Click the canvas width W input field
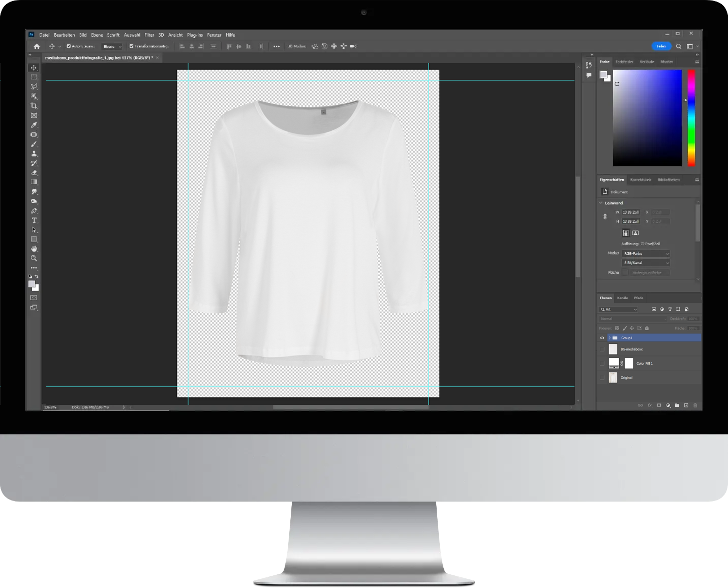This screenshot has height=588, width=728. click(631, 212)
